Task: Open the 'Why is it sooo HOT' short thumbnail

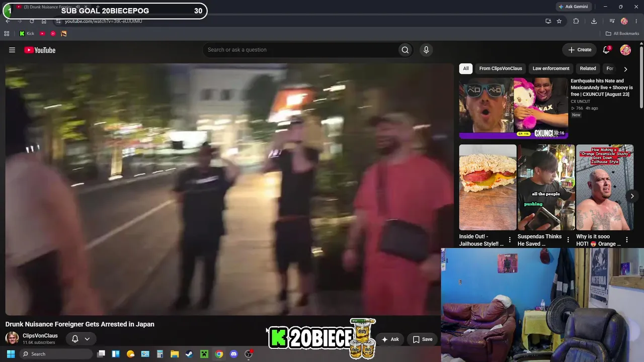Action: tap(605, 188)
